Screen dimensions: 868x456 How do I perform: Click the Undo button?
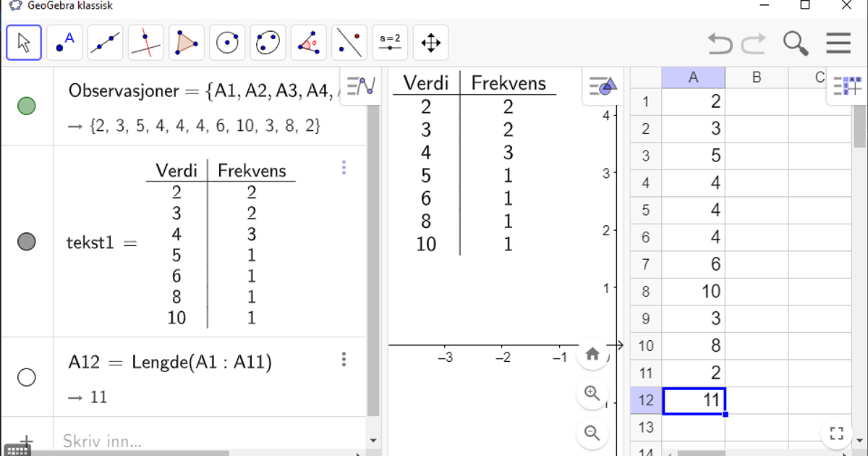[x=719, y=43]
